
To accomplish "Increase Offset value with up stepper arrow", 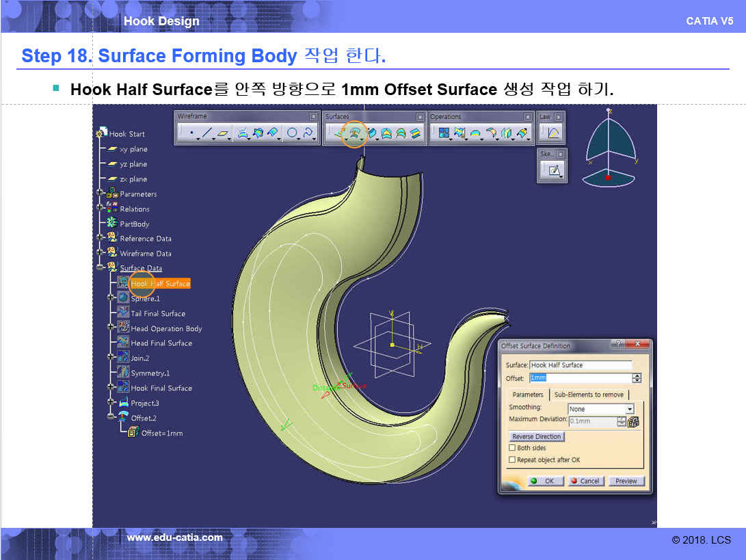I will coord(637,376).
